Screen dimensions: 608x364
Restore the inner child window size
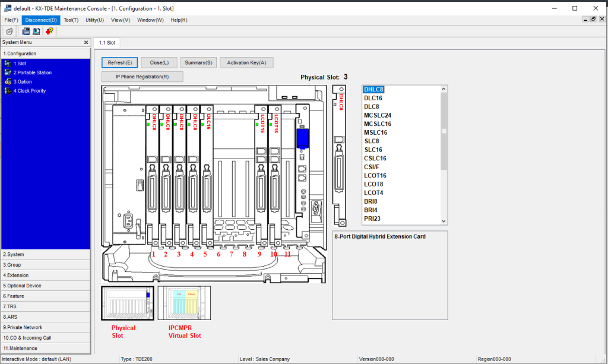click(x=594, y=19)
